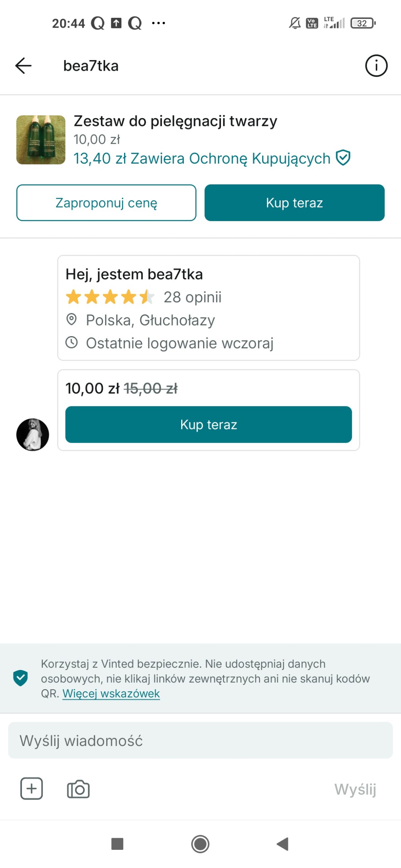Open the 13,40 zł Buyer Protection price link
This screenshot has height=868, width=401.
click(x=202, y=159)
